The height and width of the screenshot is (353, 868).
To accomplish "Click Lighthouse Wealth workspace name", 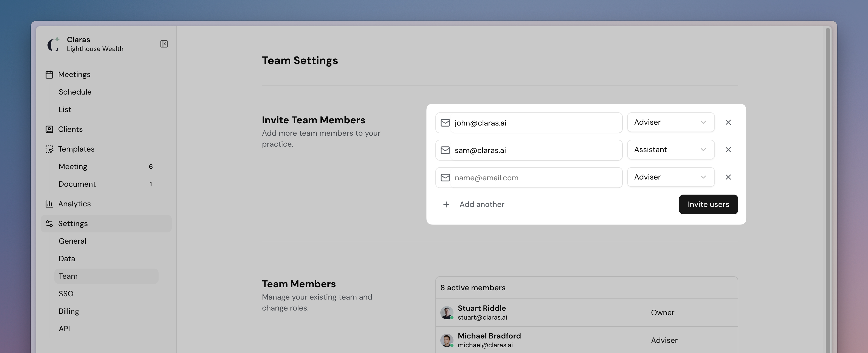I will (x=95, y=49).
